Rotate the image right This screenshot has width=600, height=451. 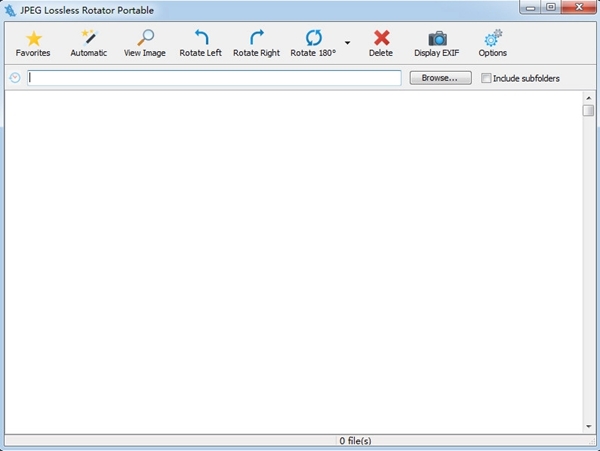(256, 39)
